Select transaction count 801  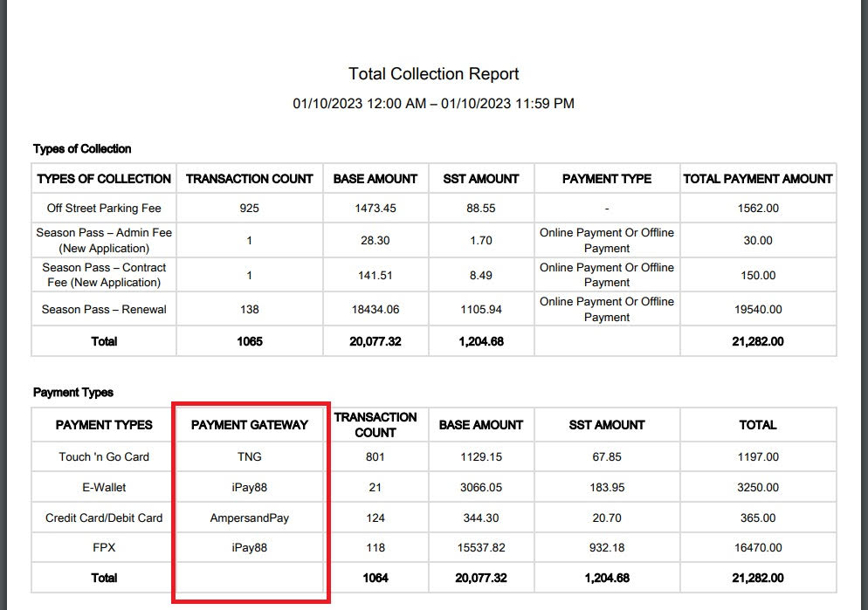point(375,456)
